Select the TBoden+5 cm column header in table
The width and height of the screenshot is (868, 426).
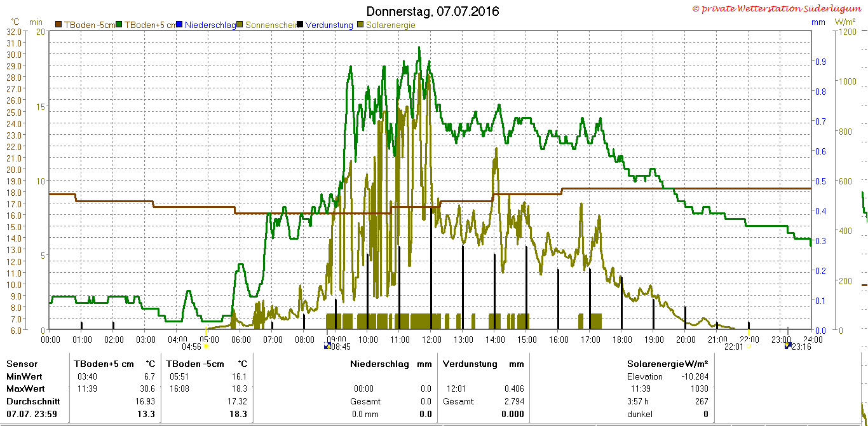pyautogui.click(x=104, y=364)
